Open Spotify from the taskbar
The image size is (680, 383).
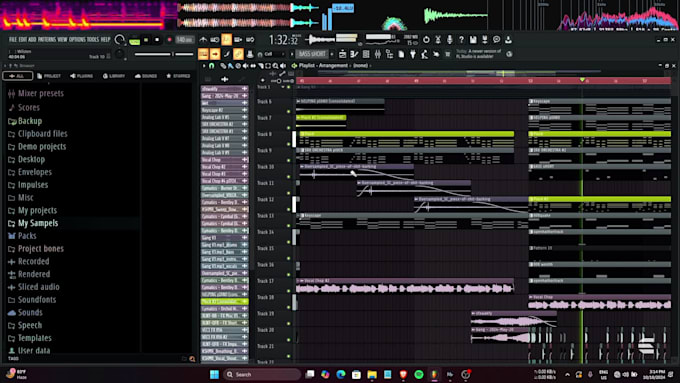(418, 374)
